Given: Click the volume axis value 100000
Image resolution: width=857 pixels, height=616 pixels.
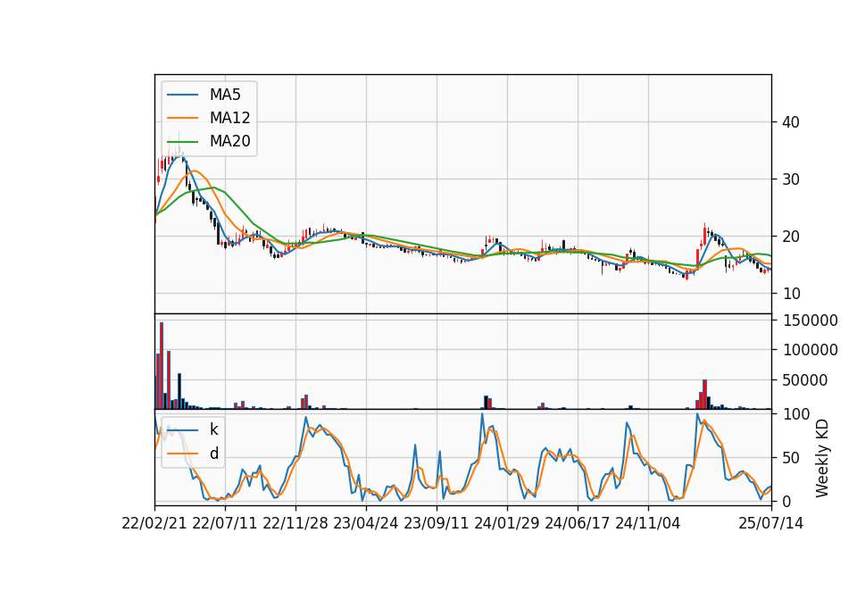Looking at the screenshot, I should tap(810, 350).
